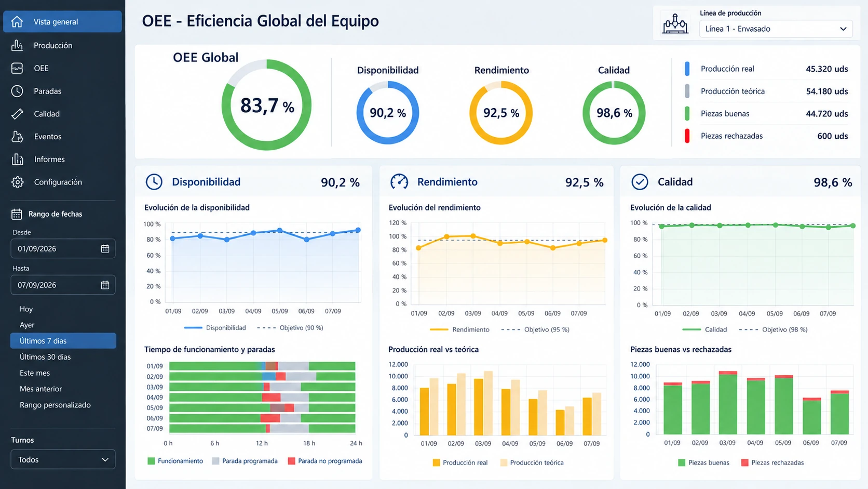This screenshot has width=868, height=489.
Task: Open calendar picker in the Desde field
Action: [105, 249]
